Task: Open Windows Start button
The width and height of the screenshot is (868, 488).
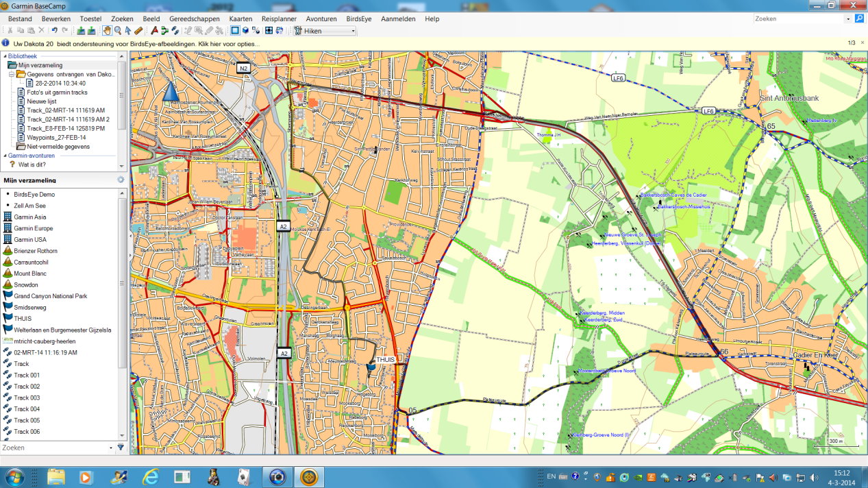Action: tap(14, 476)
